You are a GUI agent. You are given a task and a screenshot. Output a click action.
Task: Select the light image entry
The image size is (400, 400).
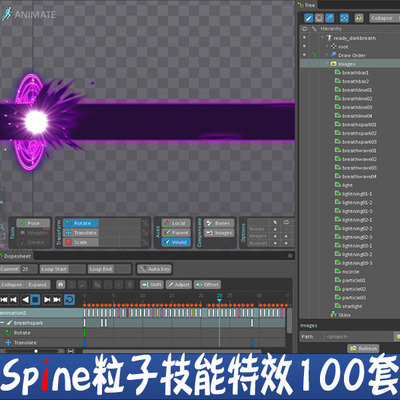(x=347, y=185)
